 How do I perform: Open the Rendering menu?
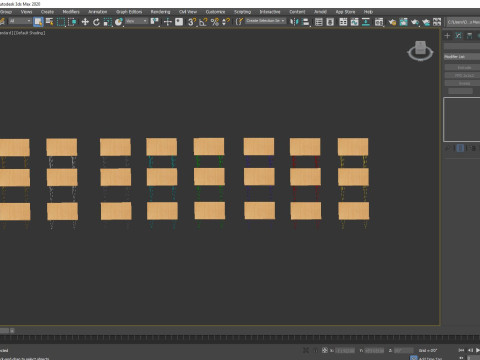pyautogui.click(x=160, y=12)
